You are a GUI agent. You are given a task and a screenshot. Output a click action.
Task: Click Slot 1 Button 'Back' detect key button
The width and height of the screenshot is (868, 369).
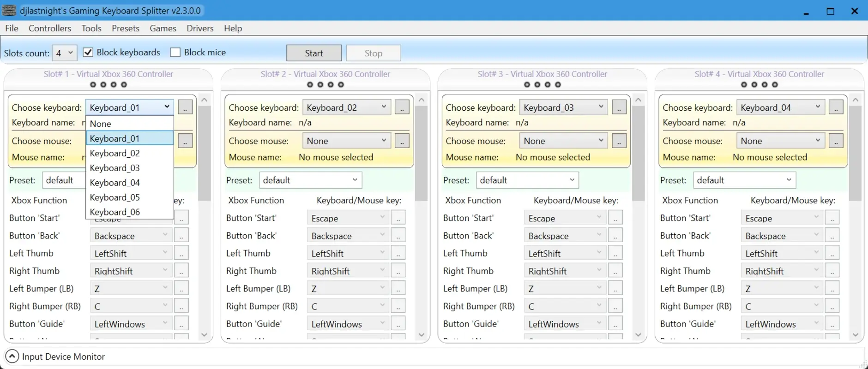click(181, 235)
